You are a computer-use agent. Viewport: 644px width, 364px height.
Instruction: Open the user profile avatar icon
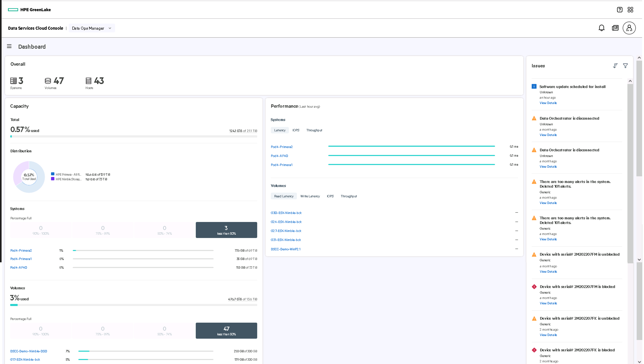629,28
